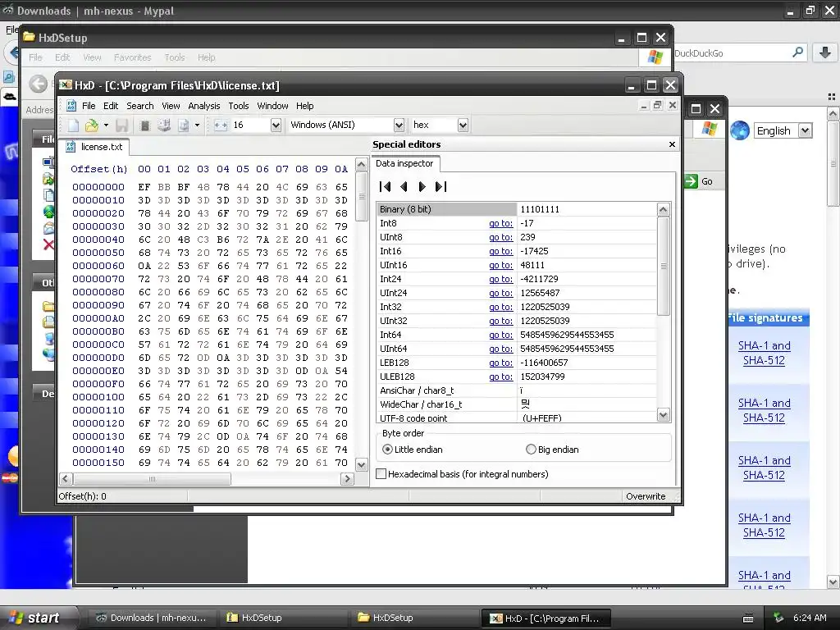Screen dimensions: 840x630
Task: Click the browser downloads arrow icon
Action: (825, 52)
